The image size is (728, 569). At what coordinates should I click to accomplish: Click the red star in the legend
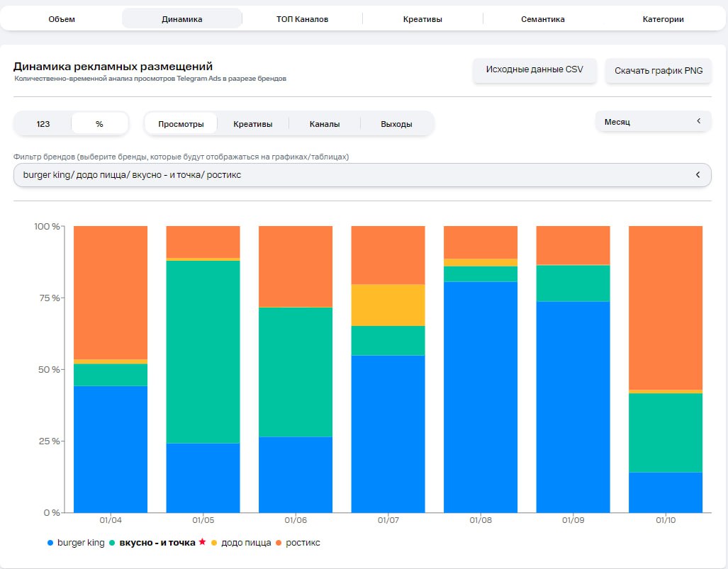point(202,542)
